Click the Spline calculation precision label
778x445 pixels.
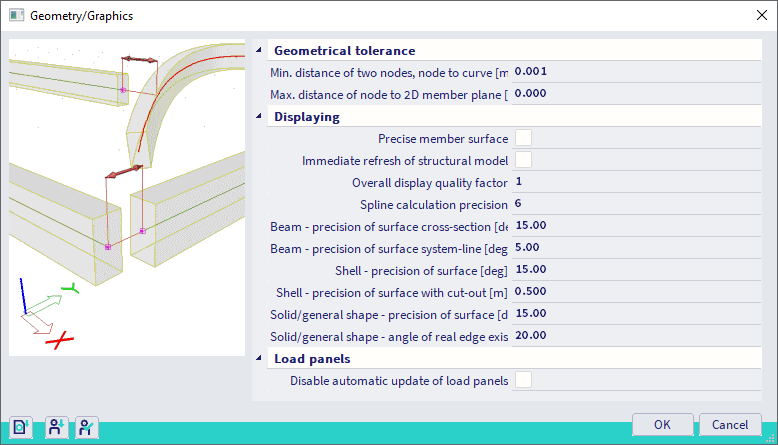[434, 205]
